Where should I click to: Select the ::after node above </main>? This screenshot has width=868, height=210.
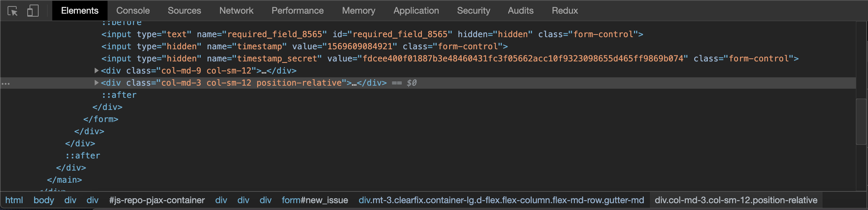(x=83, y=155)
